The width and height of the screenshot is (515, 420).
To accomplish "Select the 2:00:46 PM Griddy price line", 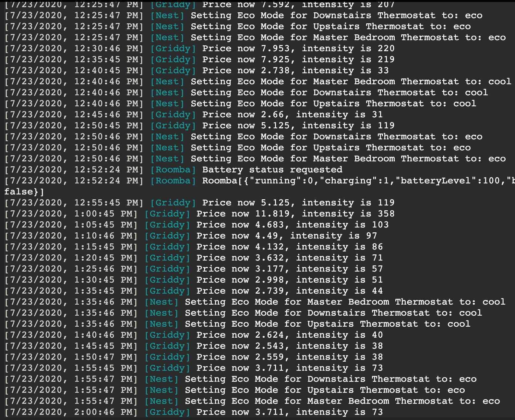I will 194,412.
